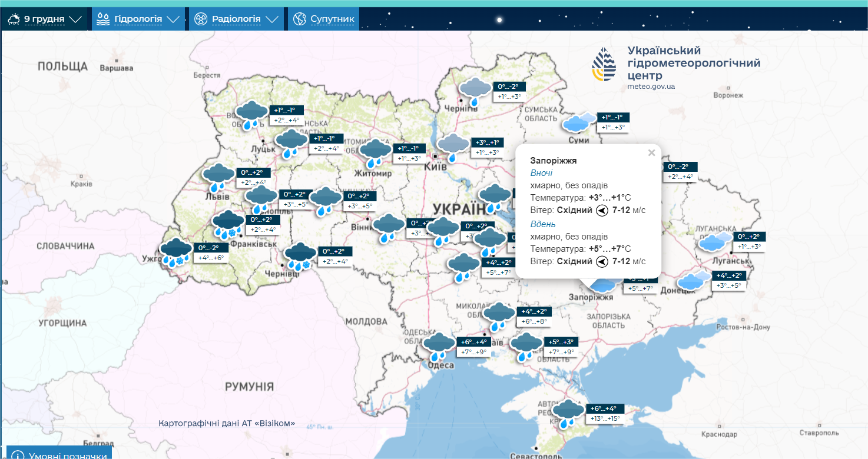This screenshot has height=459, width=868.
Task: Click the weather cloud icon beside 9 грудня
Action: [13, 19]
